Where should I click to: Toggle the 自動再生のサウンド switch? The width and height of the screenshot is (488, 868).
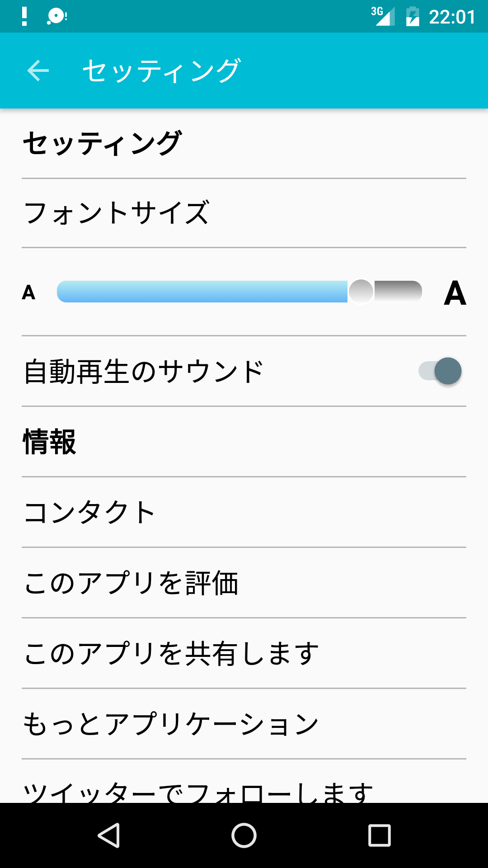tap(440, 371)
